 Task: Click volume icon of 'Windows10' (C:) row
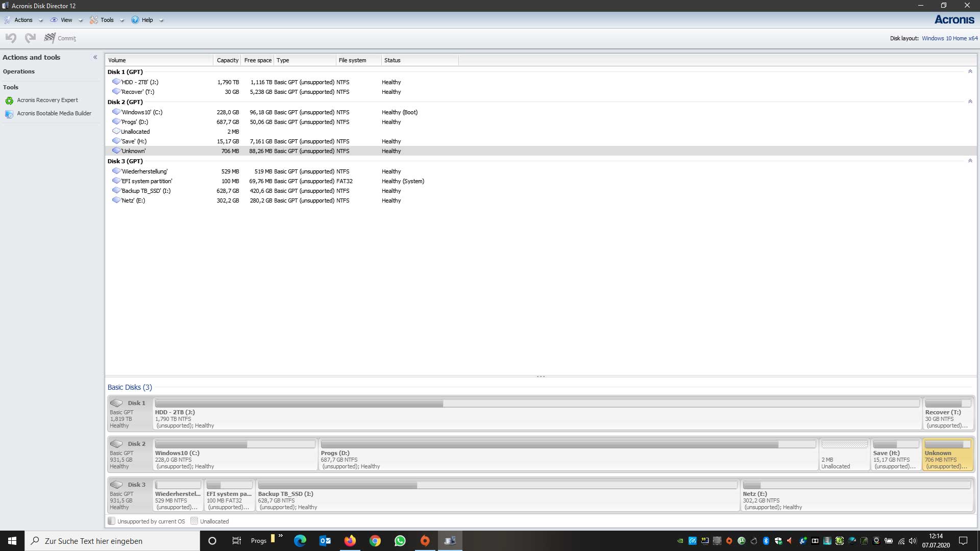[116, 112]
